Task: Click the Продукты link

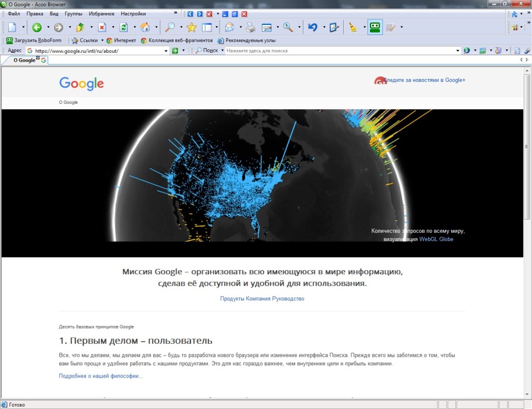Action: click(x=232, y=299)
